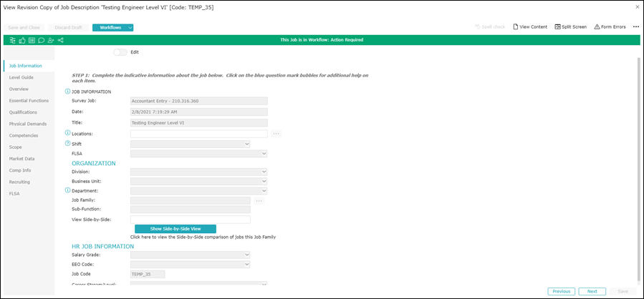644x299 pixels.
Task: Open the comment bubble icon in green bar
Action: pos(42,40)
